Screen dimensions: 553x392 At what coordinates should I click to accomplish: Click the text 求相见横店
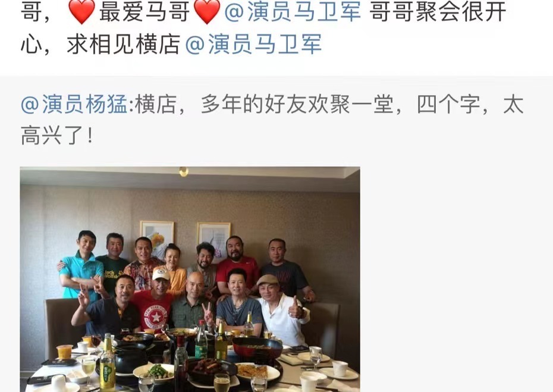[x=123, y=45]
